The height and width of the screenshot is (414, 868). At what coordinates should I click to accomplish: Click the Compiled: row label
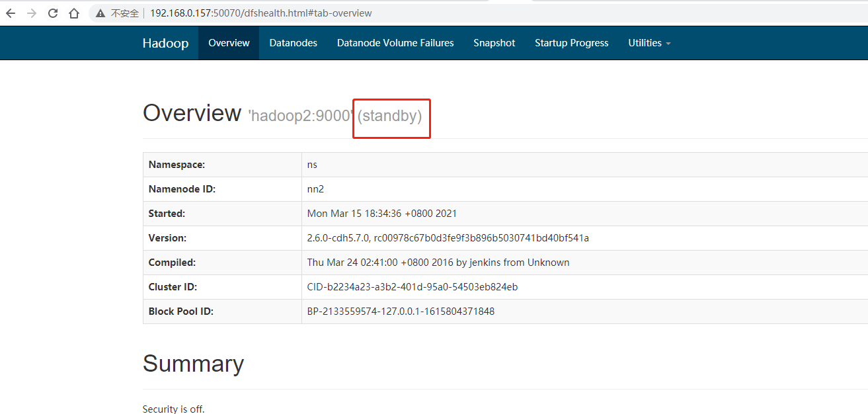[172, 263]
